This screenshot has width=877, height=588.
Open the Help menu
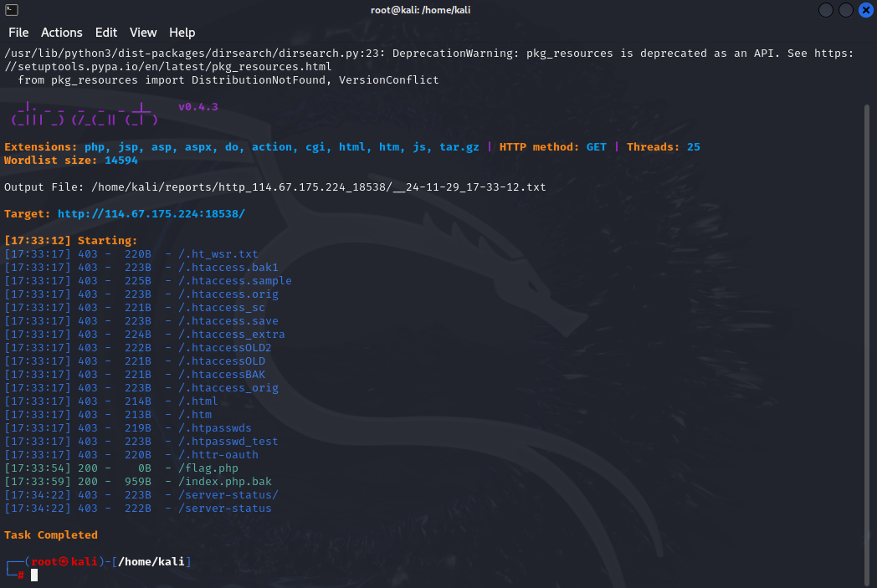(182, 33)
